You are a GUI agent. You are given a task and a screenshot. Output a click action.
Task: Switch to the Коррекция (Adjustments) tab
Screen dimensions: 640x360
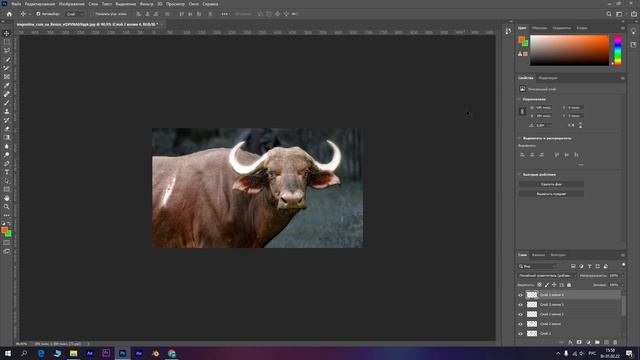pyautogui.click(x=548, y=78)
